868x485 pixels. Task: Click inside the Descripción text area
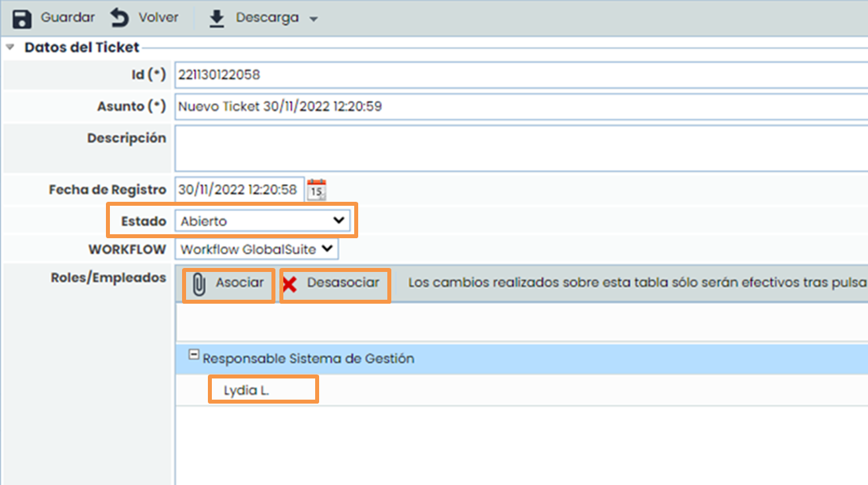(516, 148)
